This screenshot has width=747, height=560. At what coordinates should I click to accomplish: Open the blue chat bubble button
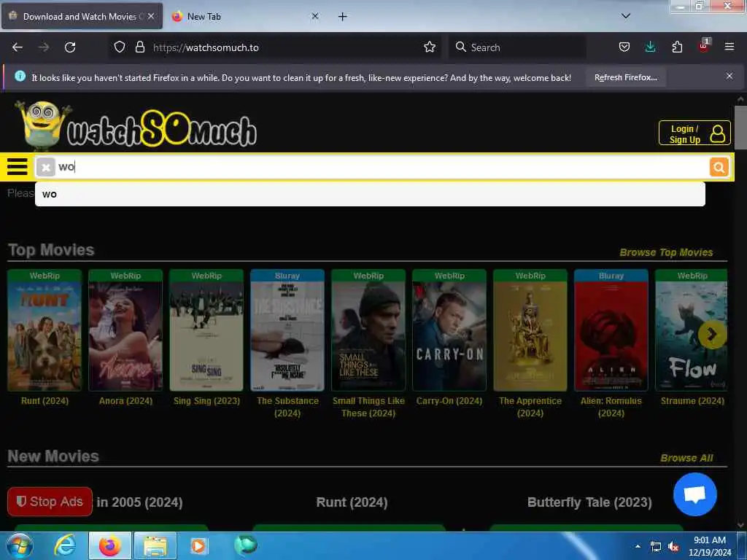tap(694, 494)
